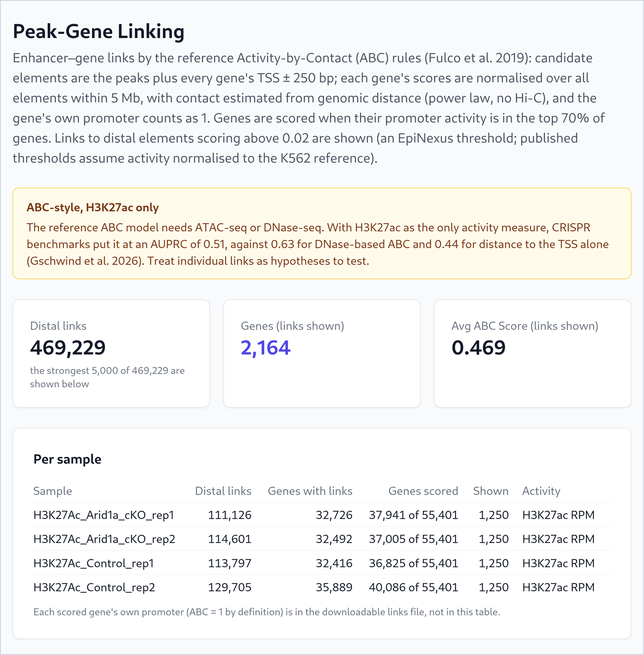Click the Gschwind et al. 2026 citation
Image resolution: width=644 pixels, height=655 pixels.
point(86,261)
